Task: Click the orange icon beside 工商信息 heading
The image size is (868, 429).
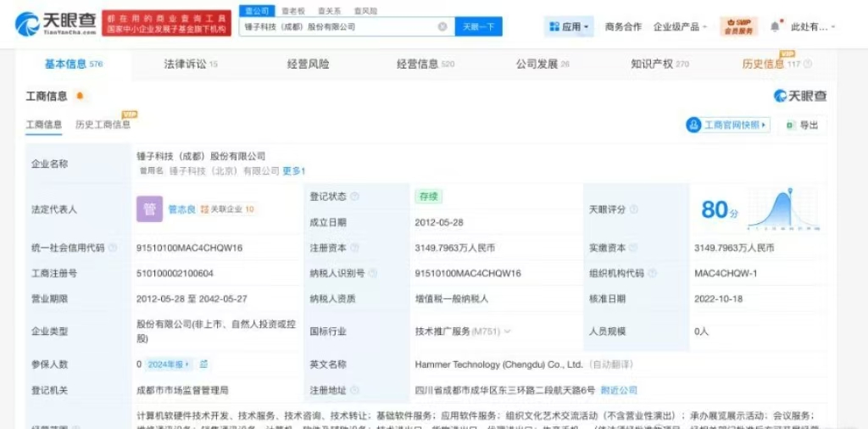Action: click(x=80, y=97)
